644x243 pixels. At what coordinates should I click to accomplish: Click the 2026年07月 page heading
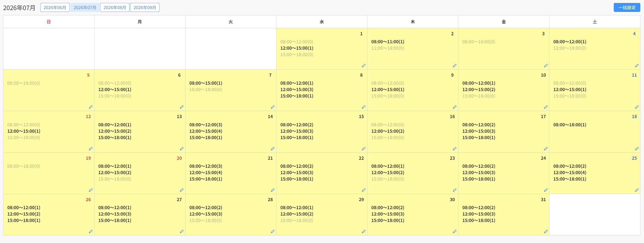(x=19, y=8)
